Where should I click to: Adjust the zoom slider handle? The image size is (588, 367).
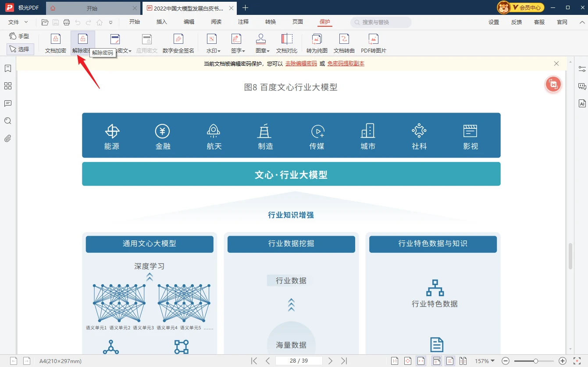point(536,361)
